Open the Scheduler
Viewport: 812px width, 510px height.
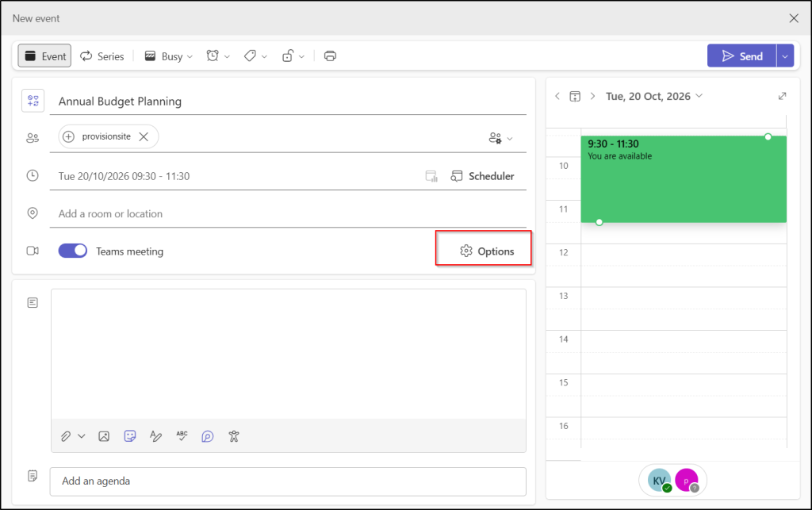482,176
